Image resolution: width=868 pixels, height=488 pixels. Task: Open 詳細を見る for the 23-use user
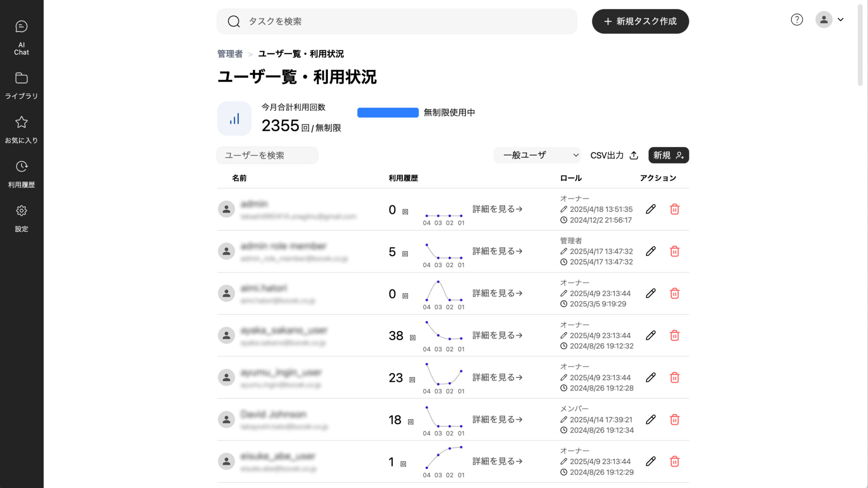497,377
